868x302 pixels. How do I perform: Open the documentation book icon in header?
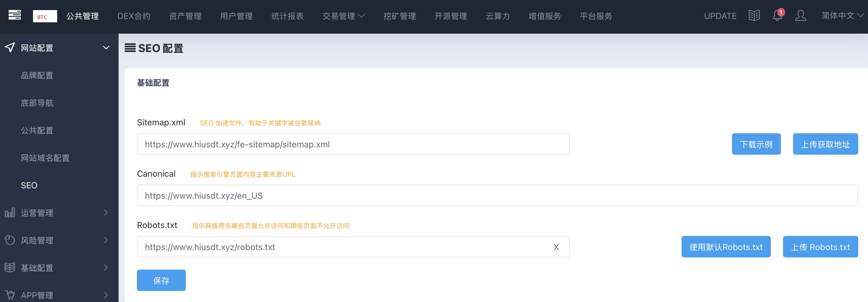(754, 16)
